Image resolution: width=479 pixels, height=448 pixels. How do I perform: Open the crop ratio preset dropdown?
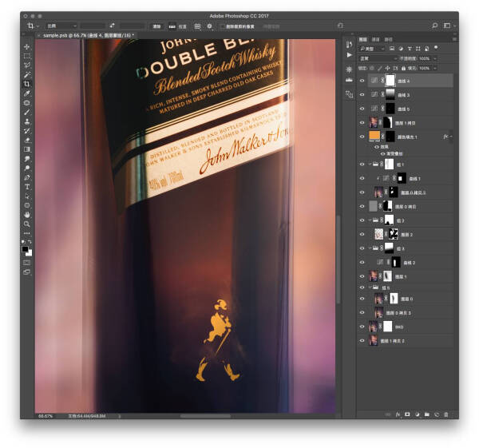pyautogui.click(x=61, y=26)
